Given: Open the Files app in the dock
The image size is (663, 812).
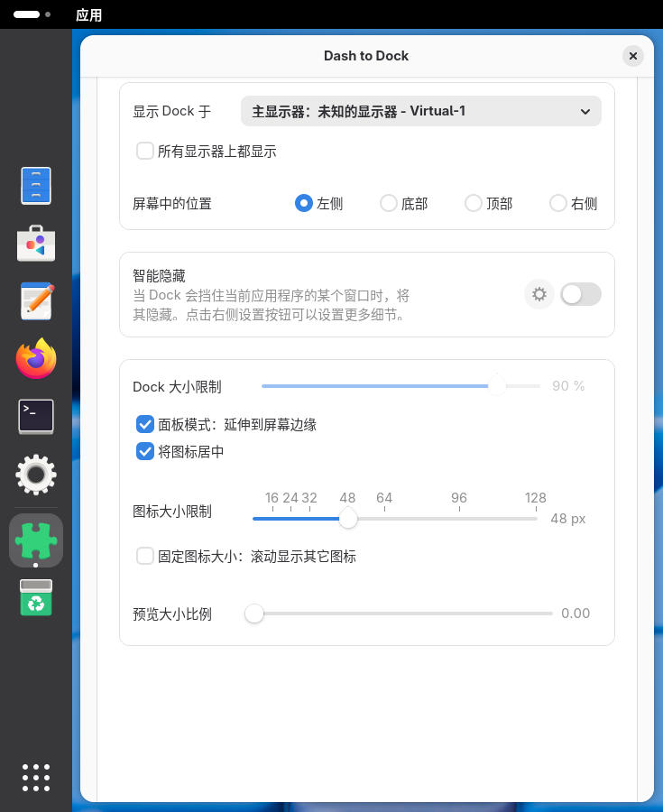Looking at the screenshot, I should tap(36, 186).
